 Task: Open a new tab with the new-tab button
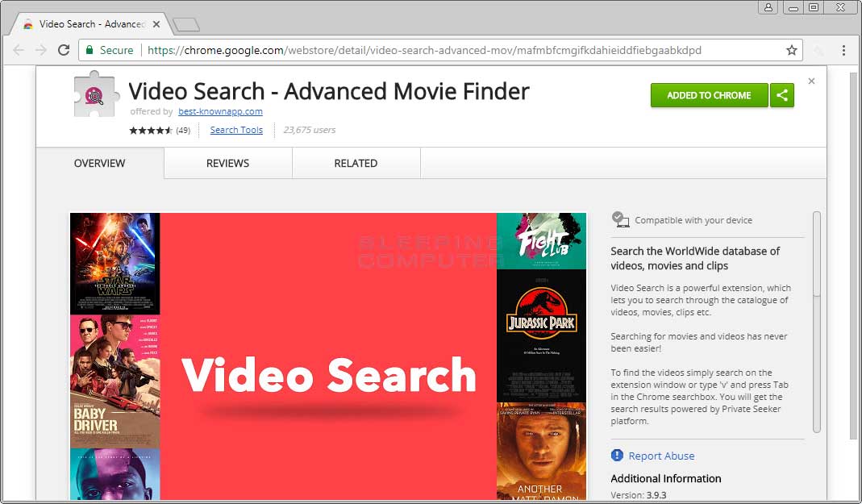185,25
